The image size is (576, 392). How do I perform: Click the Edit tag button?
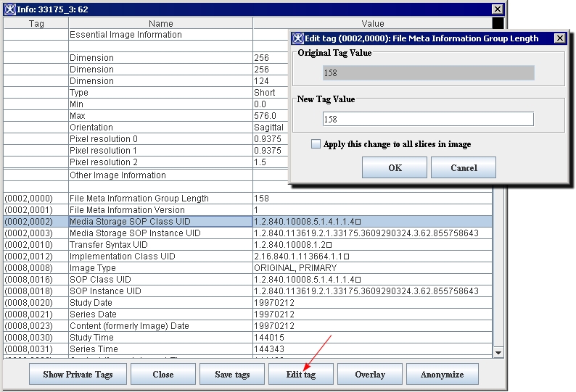300,374
